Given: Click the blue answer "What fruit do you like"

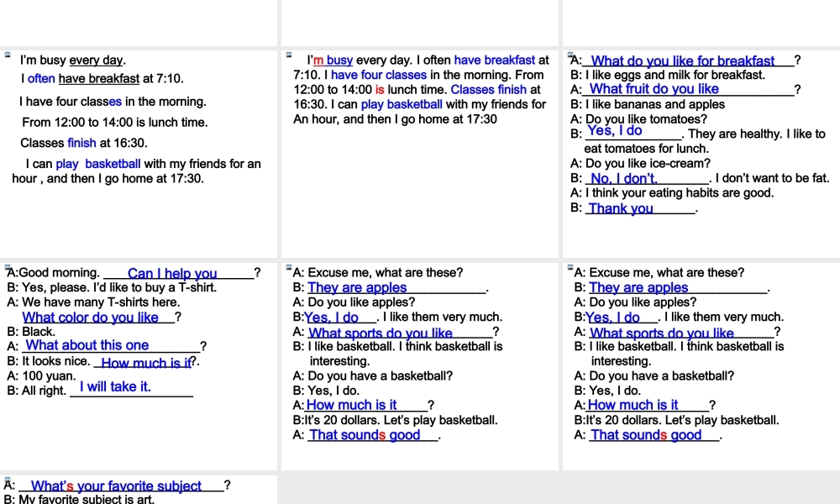Looking at the screenshot, I should click(654, 89).
